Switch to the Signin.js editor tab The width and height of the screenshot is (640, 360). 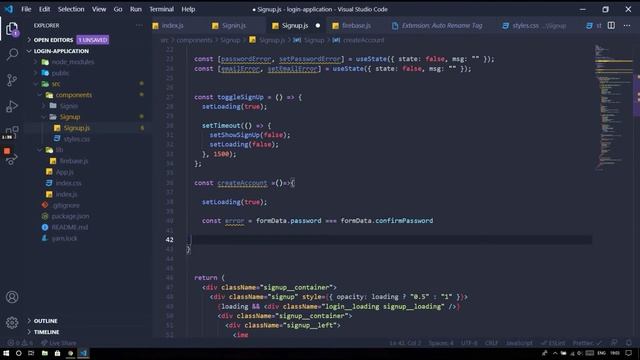(x=233, y=25)
